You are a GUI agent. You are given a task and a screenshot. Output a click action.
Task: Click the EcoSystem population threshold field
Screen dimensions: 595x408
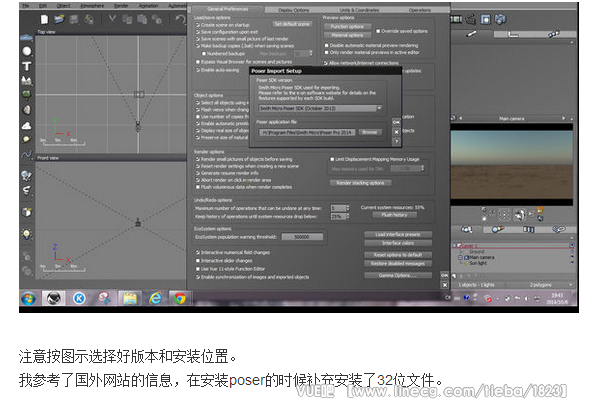[302, 237]
